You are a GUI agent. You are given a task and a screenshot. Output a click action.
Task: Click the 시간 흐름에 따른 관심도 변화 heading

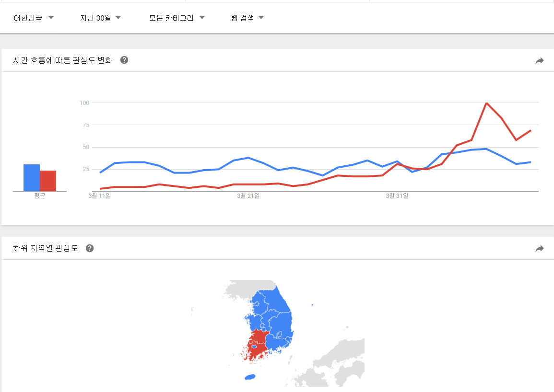63,60
